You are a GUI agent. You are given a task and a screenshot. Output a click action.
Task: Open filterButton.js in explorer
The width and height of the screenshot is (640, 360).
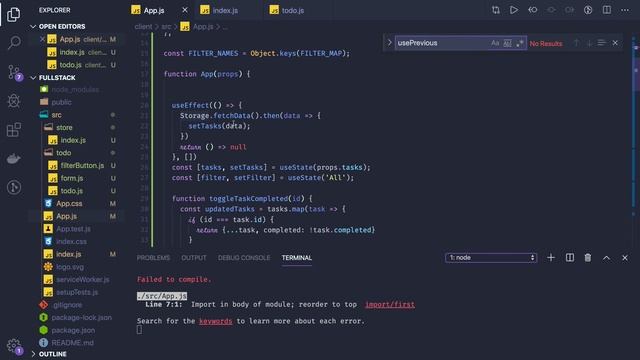[x=82, y=165]
